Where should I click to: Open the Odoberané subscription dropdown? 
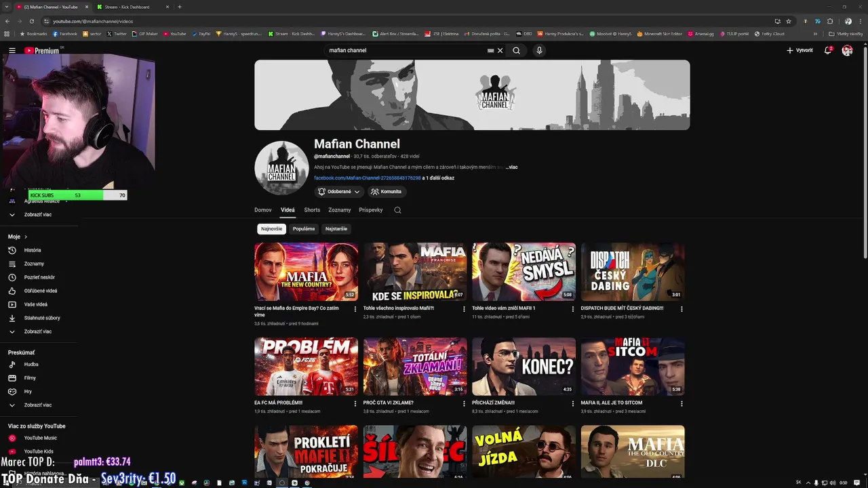[x=339, y=192]
